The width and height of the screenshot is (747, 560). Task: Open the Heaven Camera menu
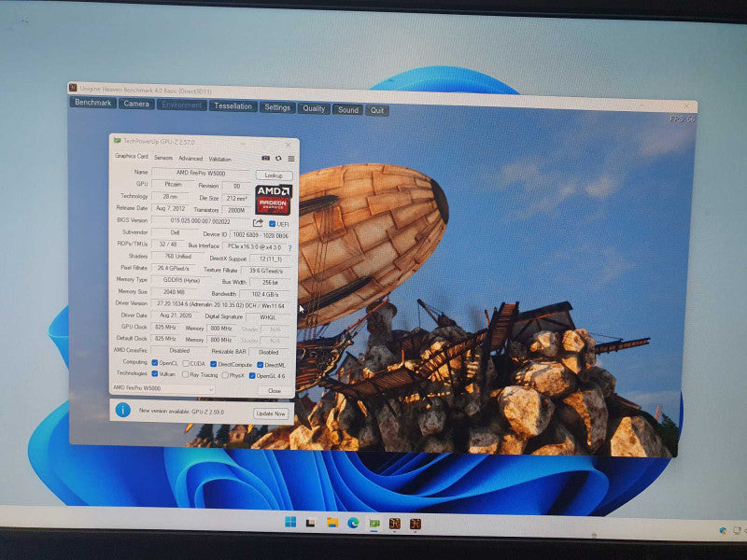136,104
